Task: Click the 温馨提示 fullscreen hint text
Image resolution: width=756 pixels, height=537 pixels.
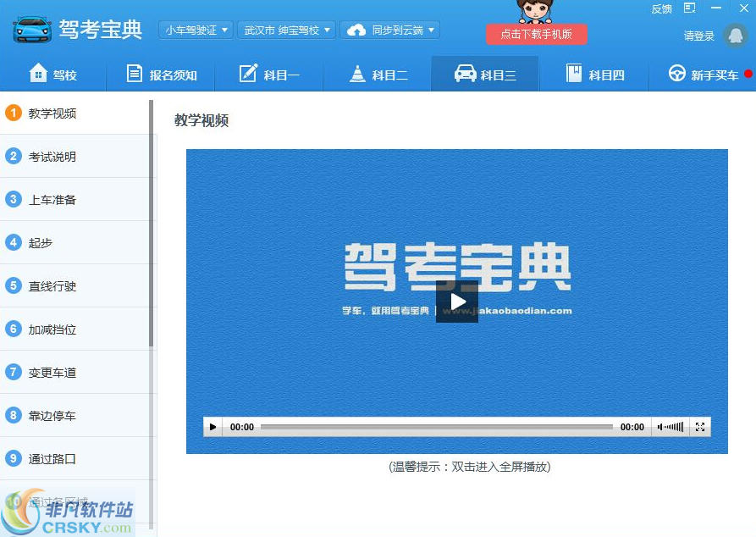Action: click(470, 467)
